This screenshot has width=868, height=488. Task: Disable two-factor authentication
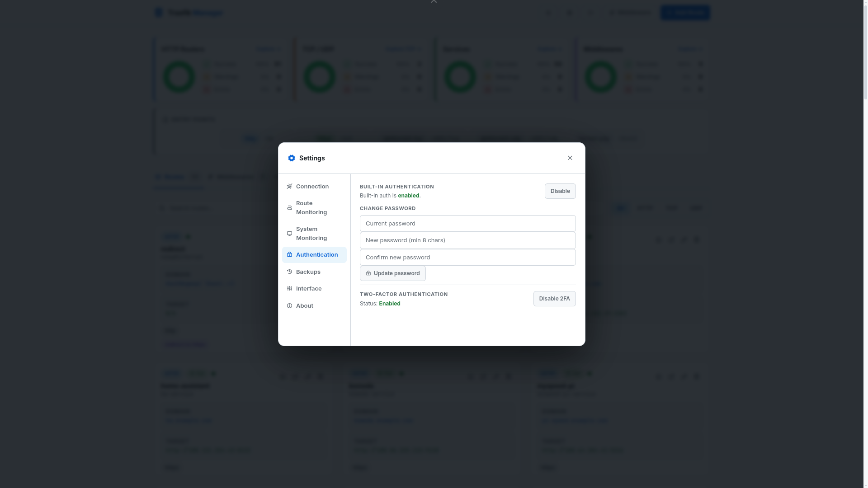[x=554, y=298]
